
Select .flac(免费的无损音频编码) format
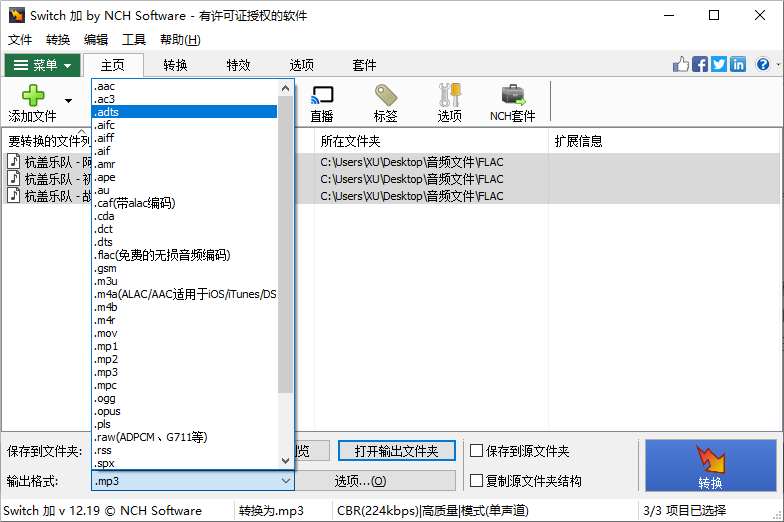click(184, 255)
